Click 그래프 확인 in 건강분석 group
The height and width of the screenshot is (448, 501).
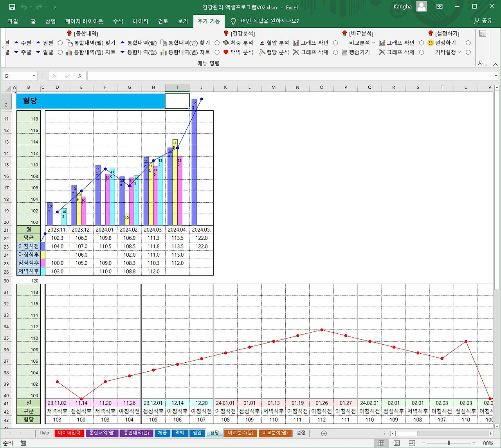pos(311,43)
